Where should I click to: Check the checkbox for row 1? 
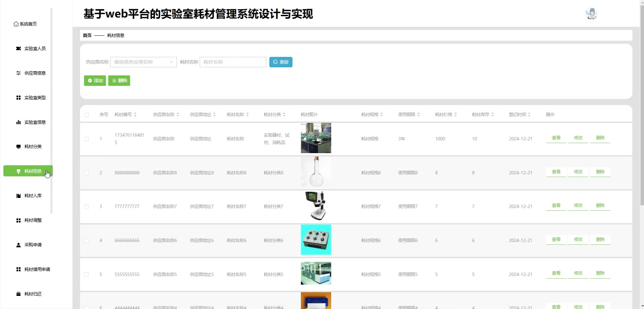click(x=87, y=139)
